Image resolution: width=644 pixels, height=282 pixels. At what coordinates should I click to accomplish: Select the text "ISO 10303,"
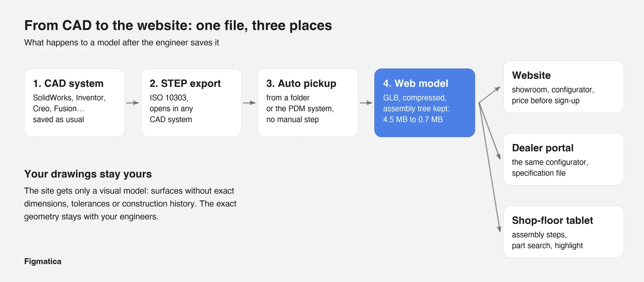click(x=169, y=98)
